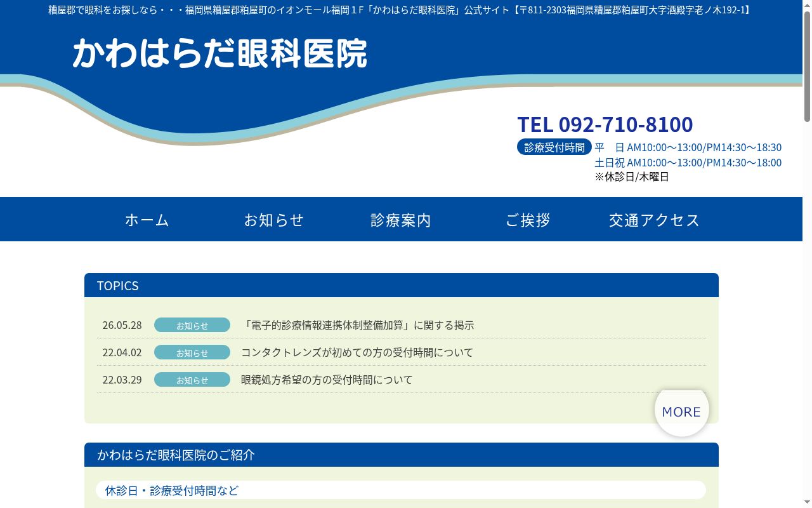Click the date 22.03.29 in TOPICS
812x508 pixels.
coord(122,380)
